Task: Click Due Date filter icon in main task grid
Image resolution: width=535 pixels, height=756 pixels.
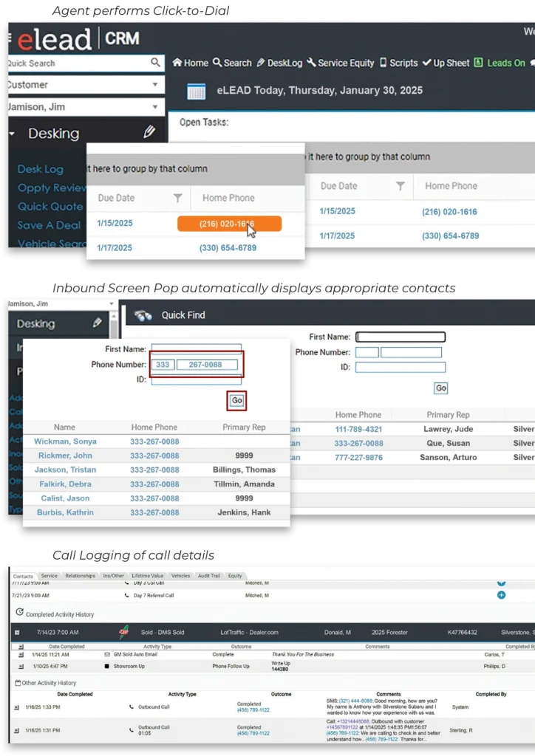Action: [401, 186]
